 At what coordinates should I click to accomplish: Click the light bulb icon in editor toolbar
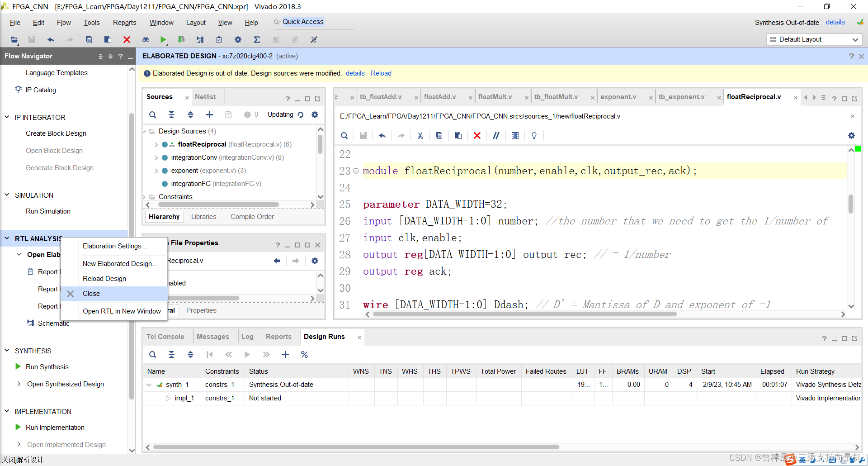tap(534, 136)
